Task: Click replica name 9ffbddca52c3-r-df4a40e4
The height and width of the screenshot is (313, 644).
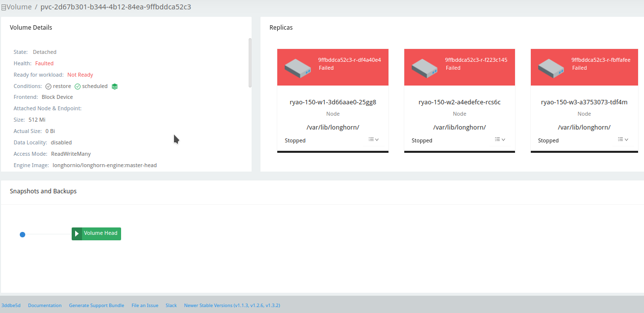Action: tap(349, 60)
